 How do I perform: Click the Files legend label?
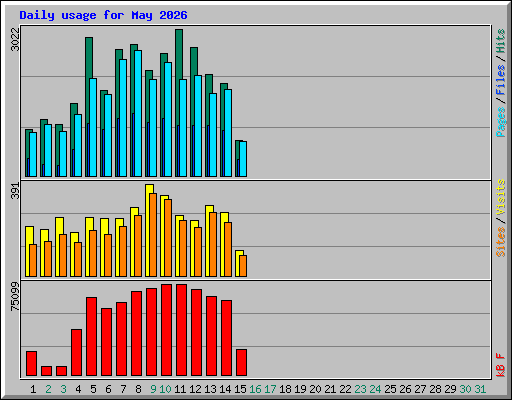point(501,80)
